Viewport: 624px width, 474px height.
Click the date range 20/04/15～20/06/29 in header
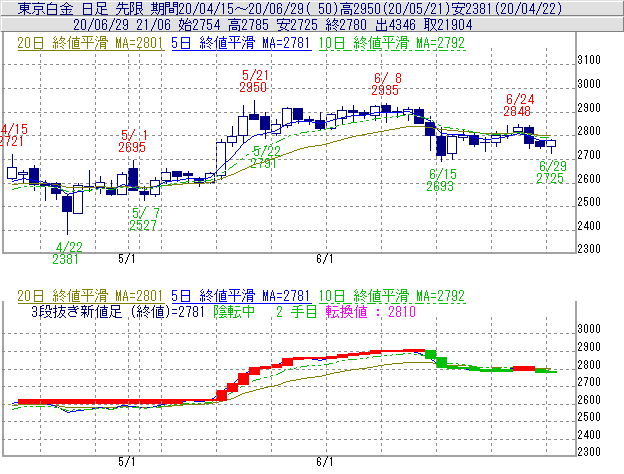(242, 8)
